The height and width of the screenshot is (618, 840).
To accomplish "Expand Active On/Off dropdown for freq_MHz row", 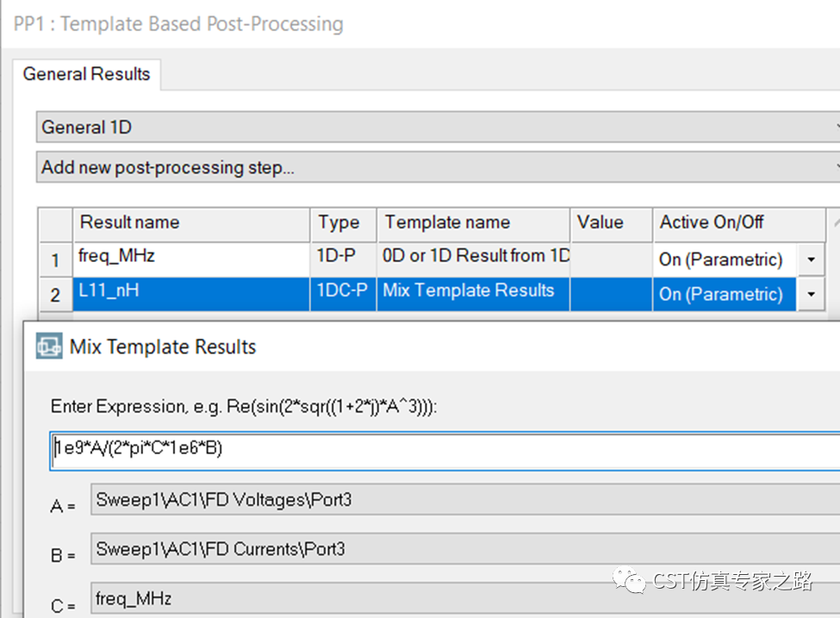I will click(811, 260).
